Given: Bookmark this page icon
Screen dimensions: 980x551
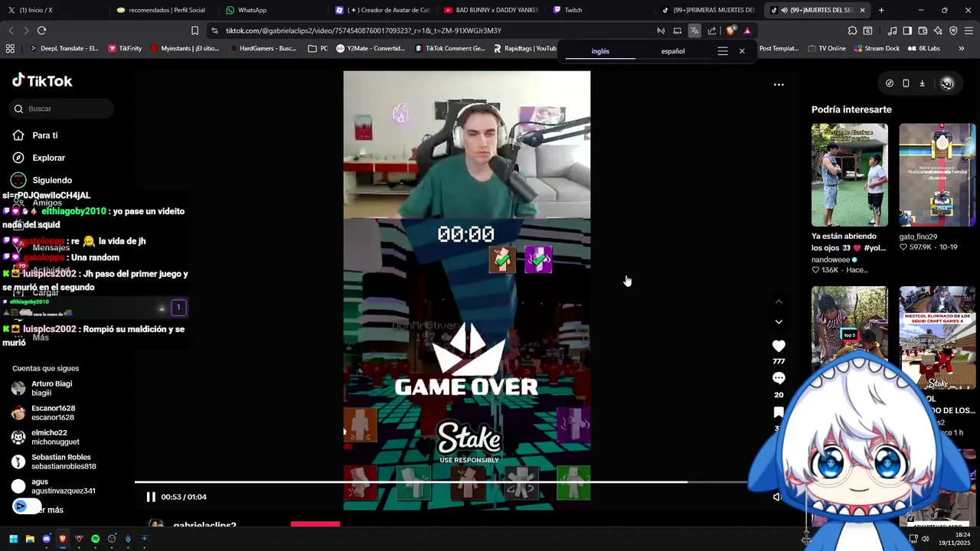Looking at the screenshot, I should click(x=194, y=31).
